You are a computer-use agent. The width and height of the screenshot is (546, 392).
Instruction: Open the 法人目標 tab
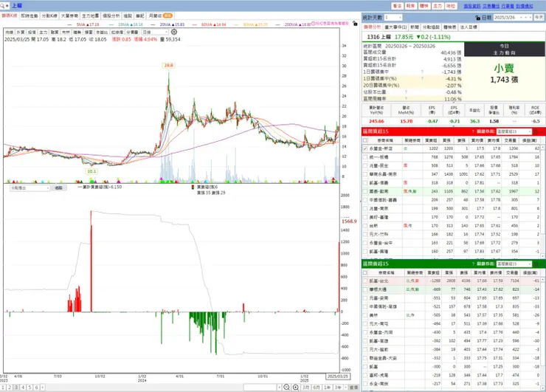(469, 27)
